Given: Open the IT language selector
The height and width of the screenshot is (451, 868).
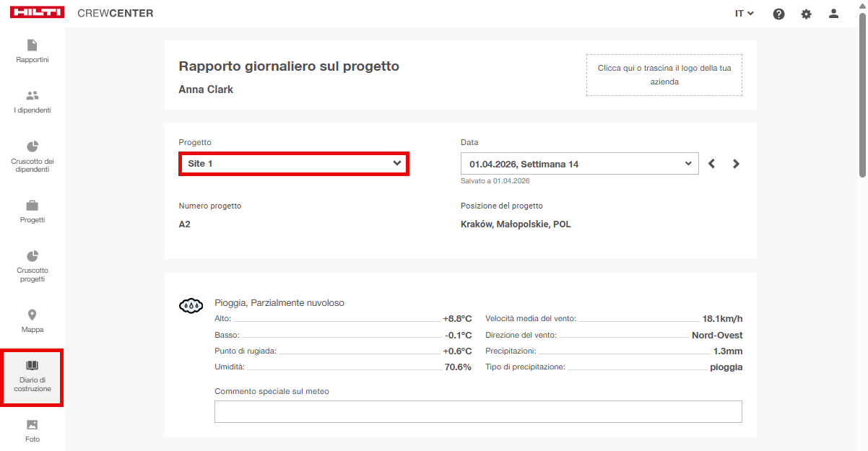Looking at the screenshot, I should (744, 14).
